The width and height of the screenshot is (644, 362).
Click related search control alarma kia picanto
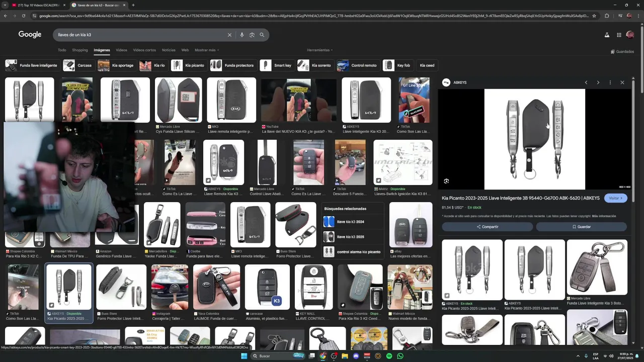(352, 251)
